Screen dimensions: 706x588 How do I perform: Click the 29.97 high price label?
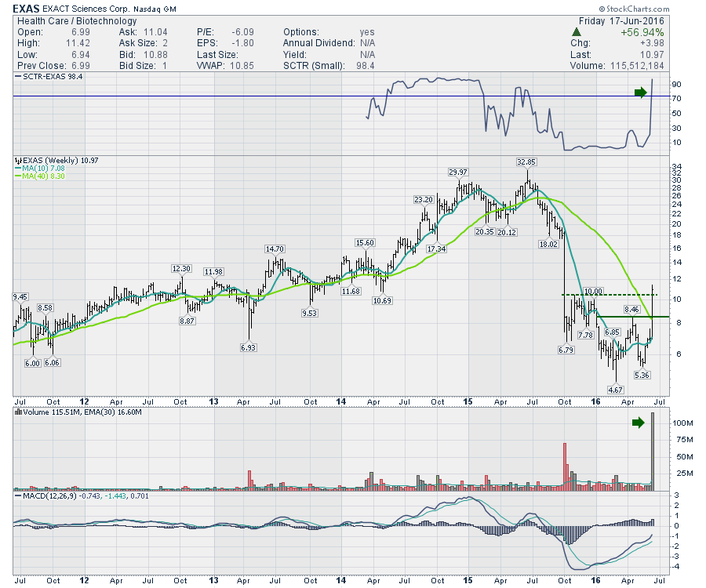pyautogui.click(x=458, y=172)
